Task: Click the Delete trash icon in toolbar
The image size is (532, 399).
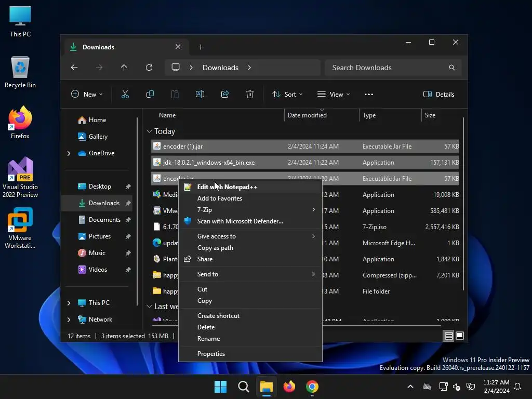Action: click(x=250, y=95)
